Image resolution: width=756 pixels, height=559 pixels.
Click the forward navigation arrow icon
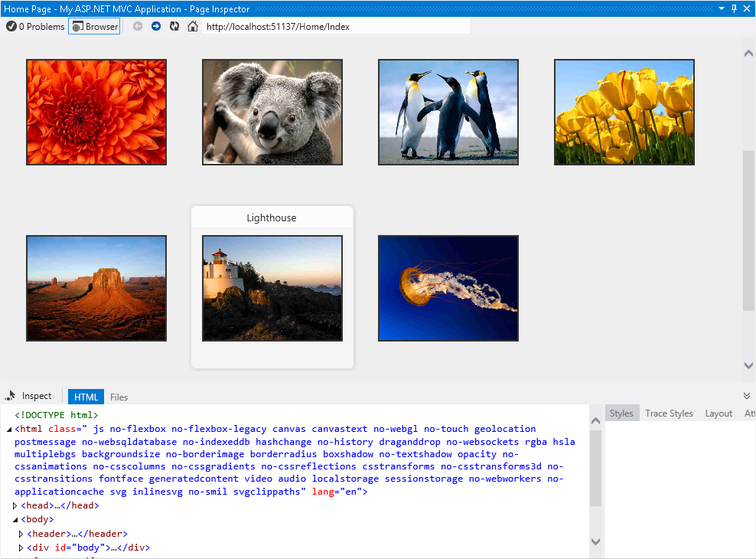pyautogui.click(x=155, y=25)
